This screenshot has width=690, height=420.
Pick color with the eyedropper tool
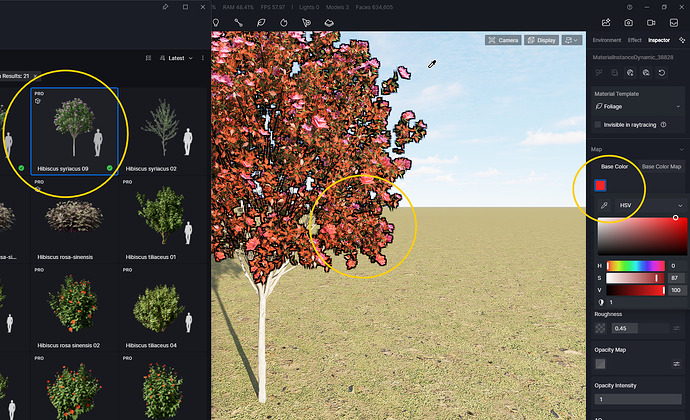tap(605, 205)
